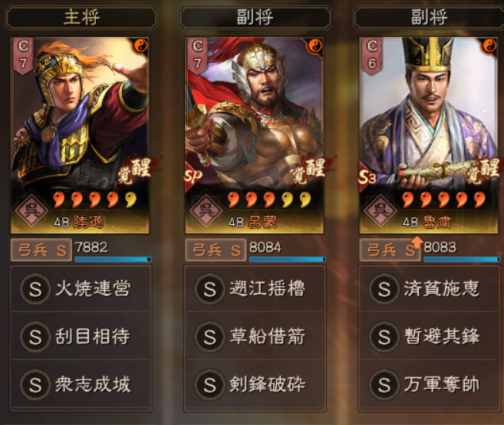Image resolution: width=504 pixels, height=425 pixels.
Task: Click the SP badge on 呂蒙's card
Action: [193, 176]
